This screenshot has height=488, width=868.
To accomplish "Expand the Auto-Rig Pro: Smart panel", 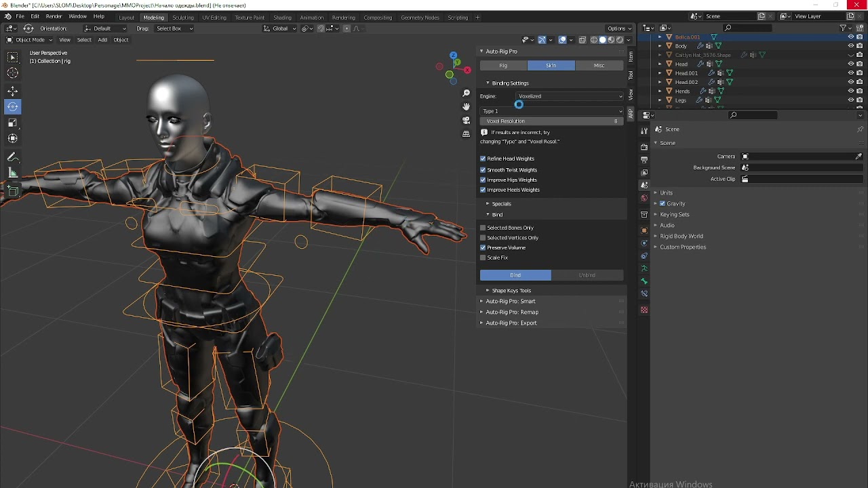I will [511, 302].
